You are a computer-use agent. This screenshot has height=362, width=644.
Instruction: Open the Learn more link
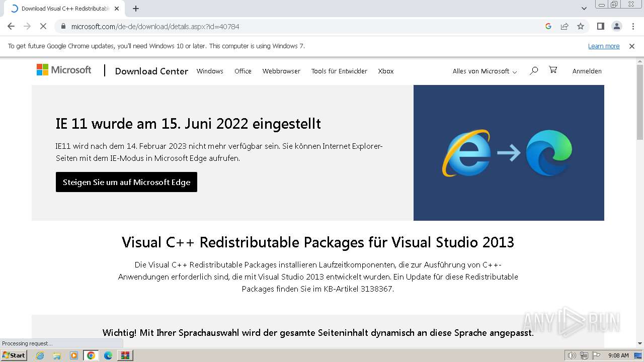(604, 46)
